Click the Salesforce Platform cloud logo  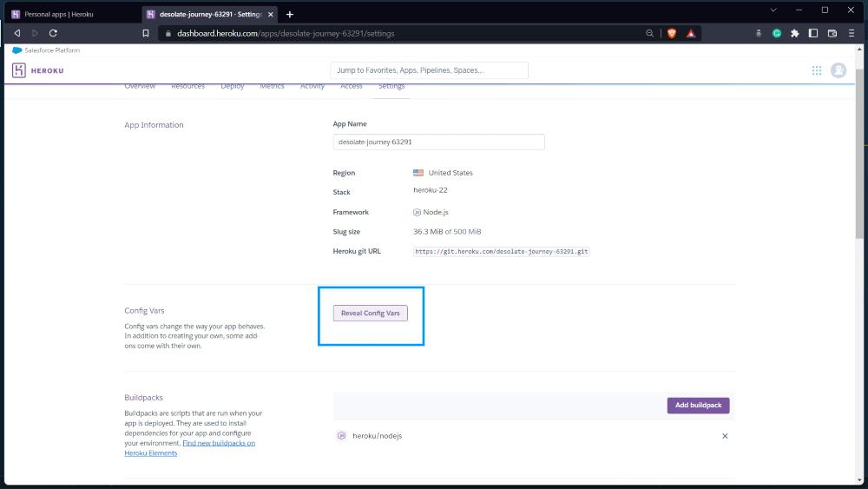click(x=17, y=50)
